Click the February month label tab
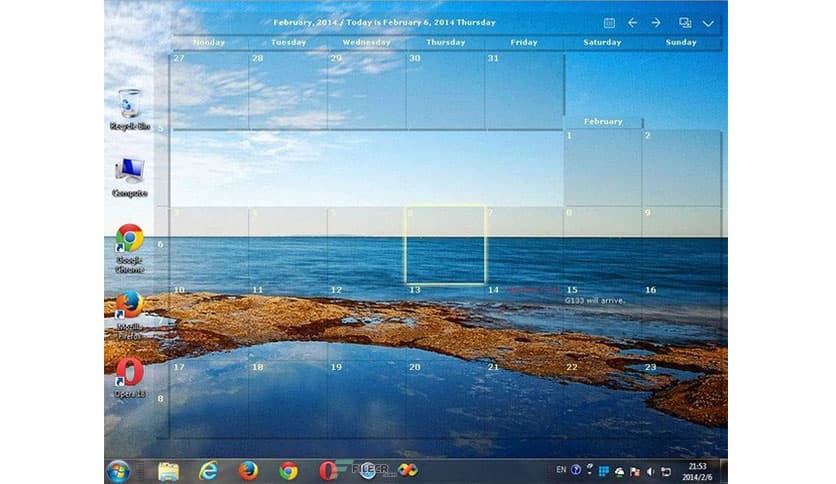The width and height of the screenshot is (836, 484). tap(603, 122)
